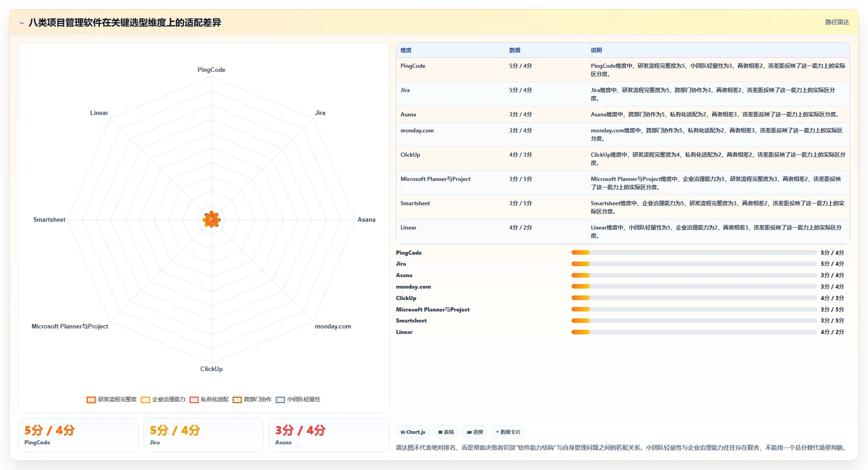
Task: Click the ClickUp progress bar
Action: pos(694,298)
